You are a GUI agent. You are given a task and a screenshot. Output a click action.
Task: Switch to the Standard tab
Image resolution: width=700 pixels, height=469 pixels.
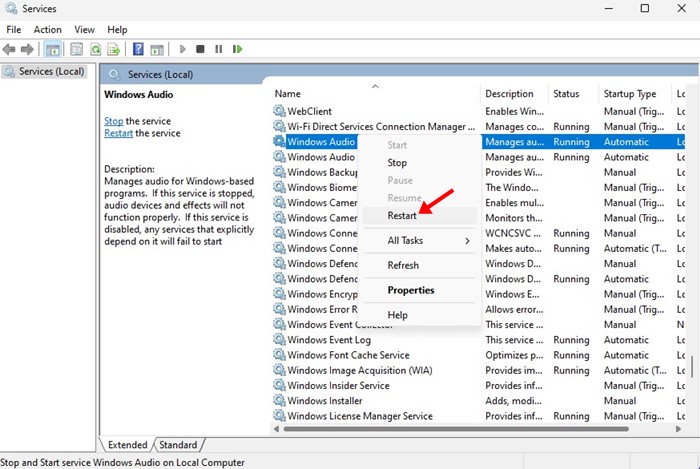pos(178,445)
